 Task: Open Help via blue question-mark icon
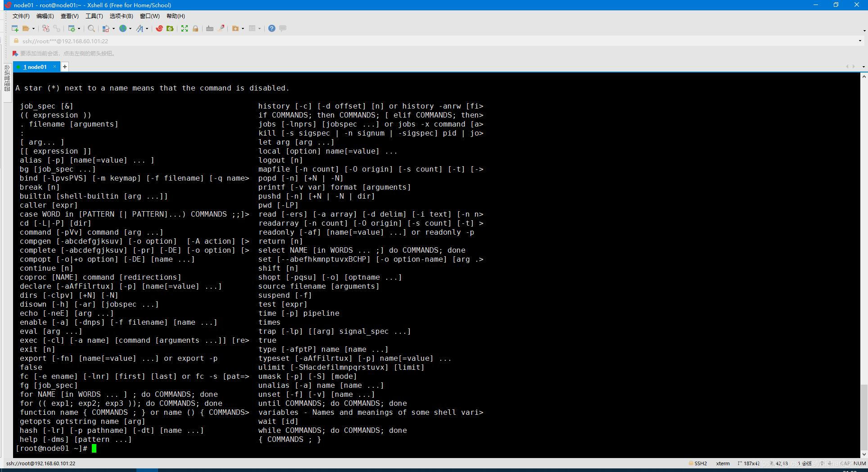pyautogui.click(x=272, y=28)
